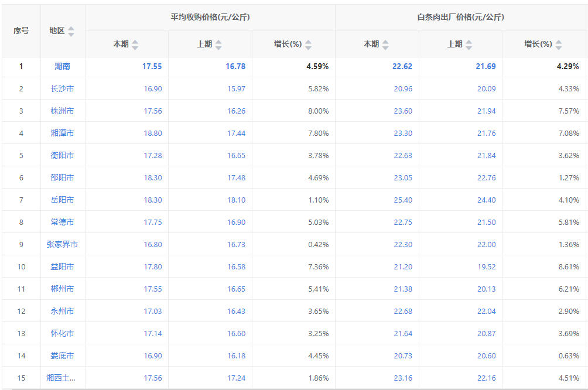Select 永州市 purchase price 17.03
588x390 pixels.
(153, 312)
